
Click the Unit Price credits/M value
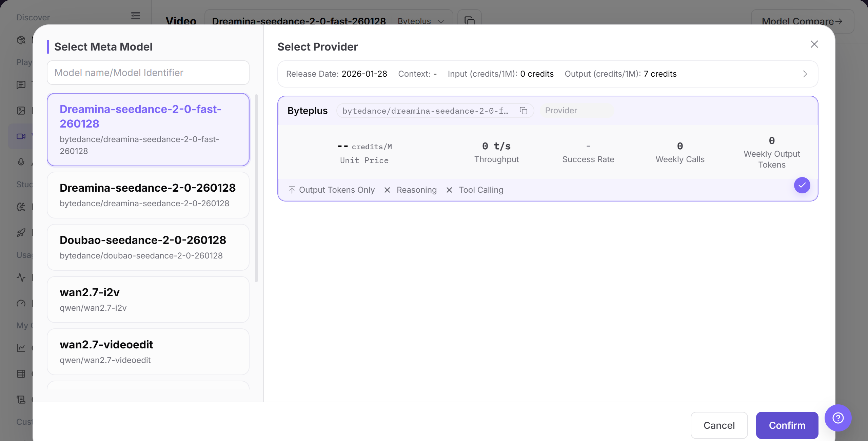point(364,147)
